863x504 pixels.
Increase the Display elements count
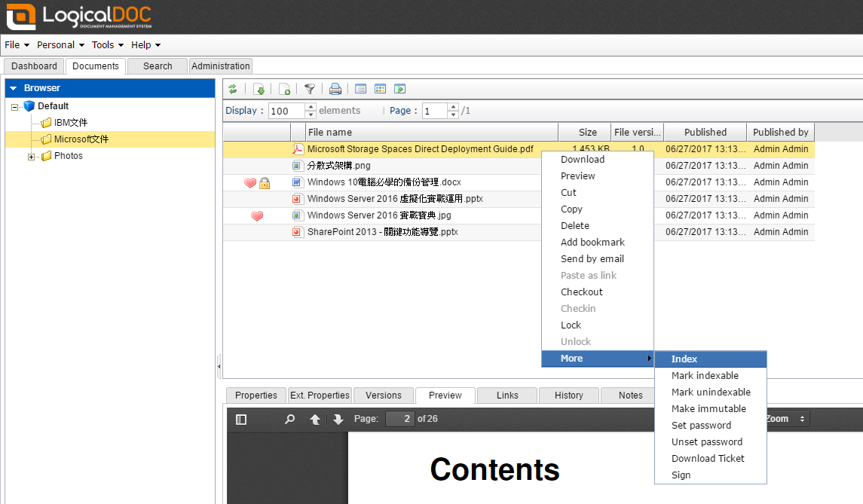(311, 107)
